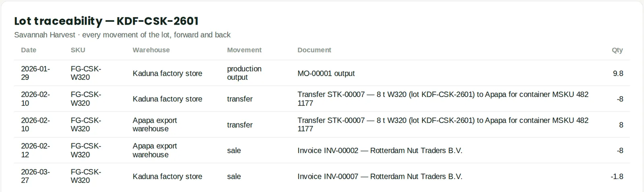Click the Document column header
644x192 pixels.
(314, 50)
